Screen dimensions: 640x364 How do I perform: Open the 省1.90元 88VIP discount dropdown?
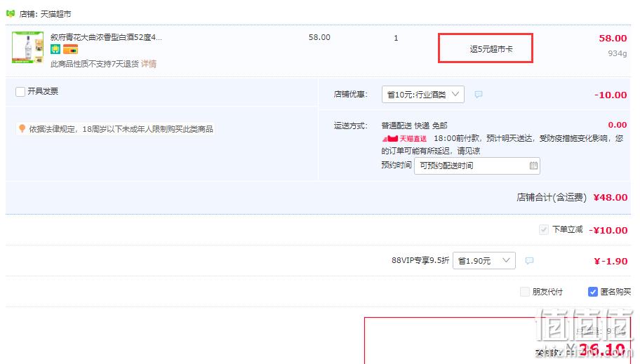pos(484,260)
